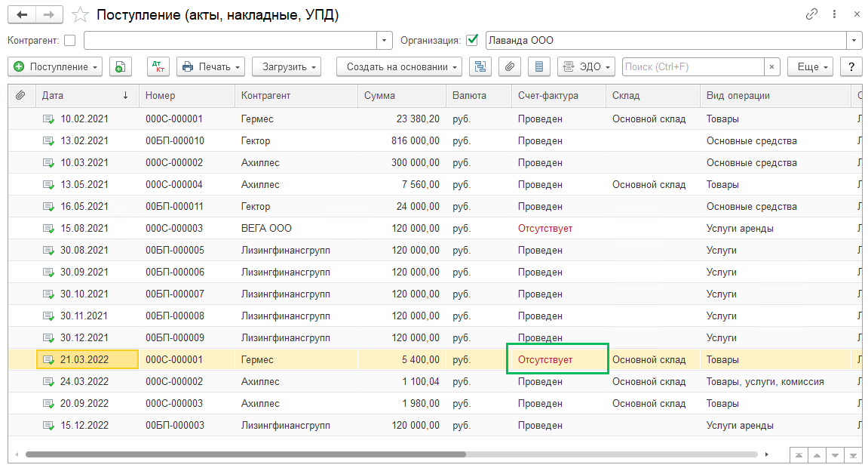This screenshot has height=468, width=868.
Task: Open the Поступление create dropdown
Action: tap(57, 67)
